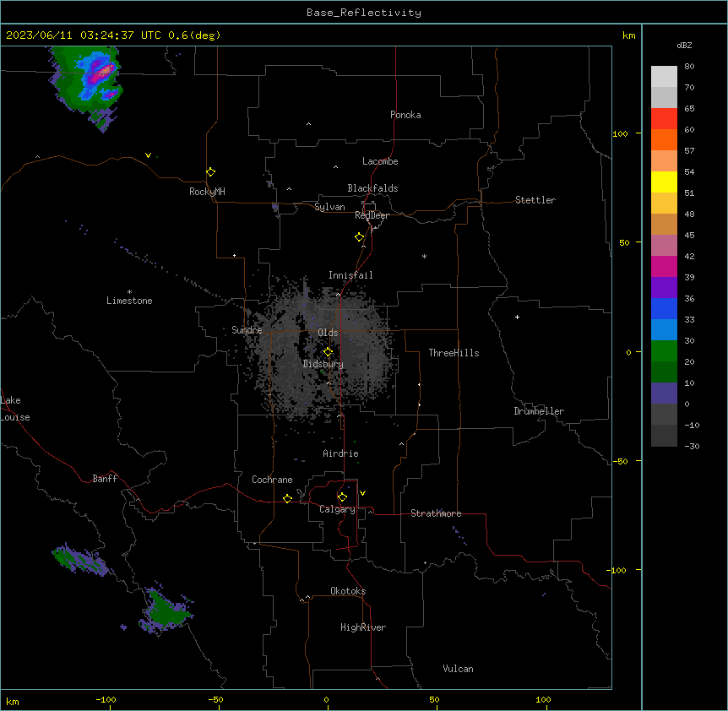Click the Olds town label

click(328, 333)
